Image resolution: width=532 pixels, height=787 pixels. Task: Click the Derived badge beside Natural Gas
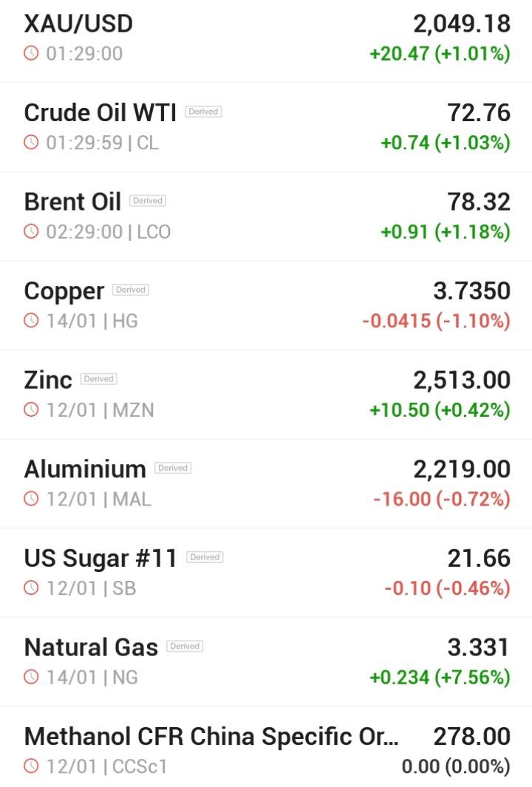tap(185, 646)
